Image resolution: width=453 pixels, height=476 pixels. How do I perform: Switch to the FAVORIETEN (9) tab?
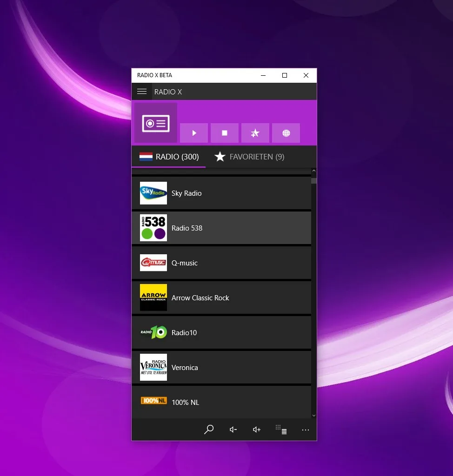[249, 157]
